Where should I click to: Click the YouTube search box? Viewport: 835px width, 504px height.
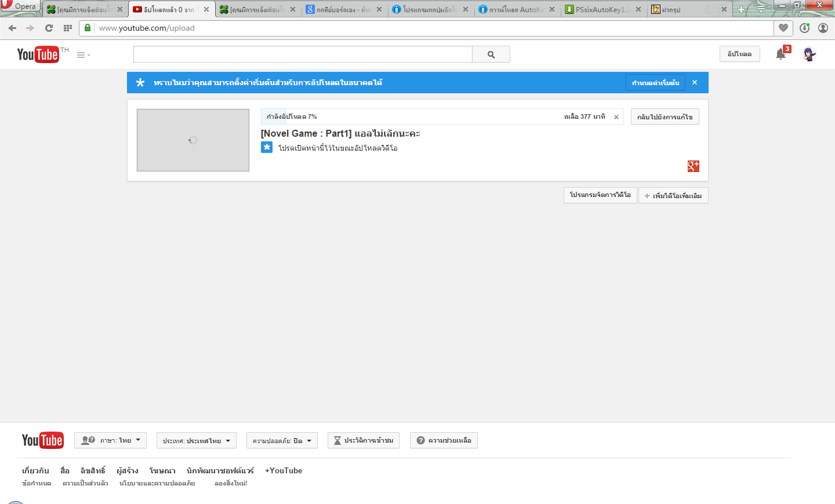[x=303, y=54]
